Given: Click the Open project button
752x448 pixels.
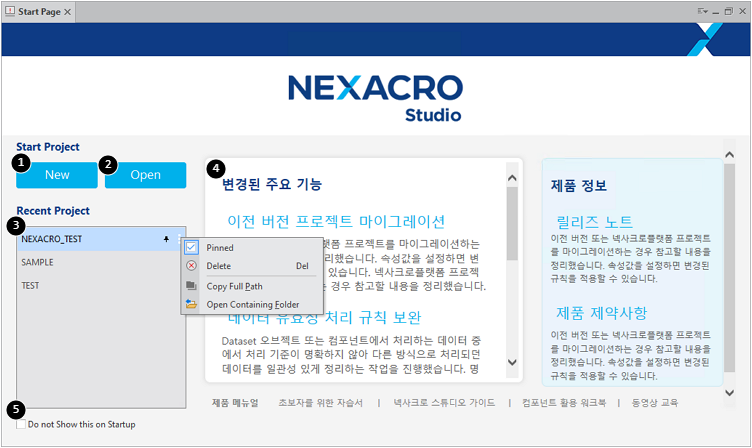Looking at the screenshot, I should [145, 175].
